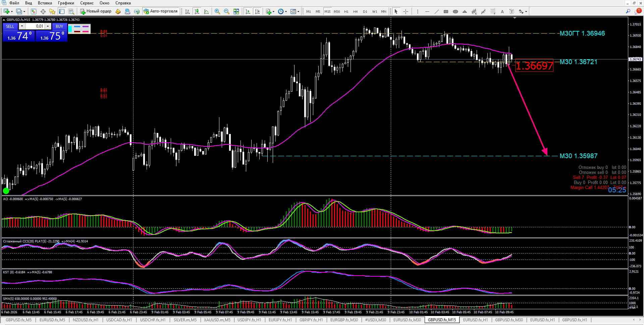Toggle Авто-торговля auto trading
644x325 pixels.
click(x=160, y=11)
